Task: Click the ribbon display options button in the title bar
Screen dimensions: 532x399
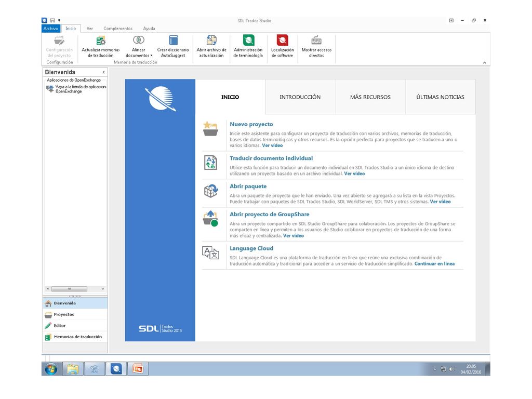Action: pos(451,20)
